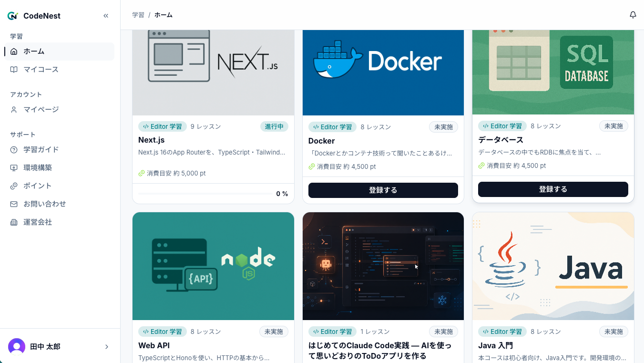Image resolution: width=644 pixels, height=363 pixels.
Task: Click the 環境構築 monitor icon
Action: coord(14,168)
